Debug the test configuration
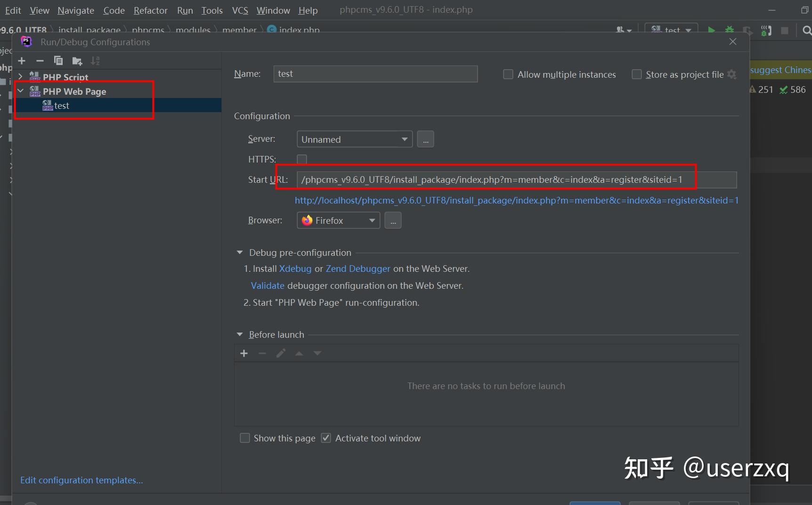This screenshot has height=505, width=812. coord(729,30)
